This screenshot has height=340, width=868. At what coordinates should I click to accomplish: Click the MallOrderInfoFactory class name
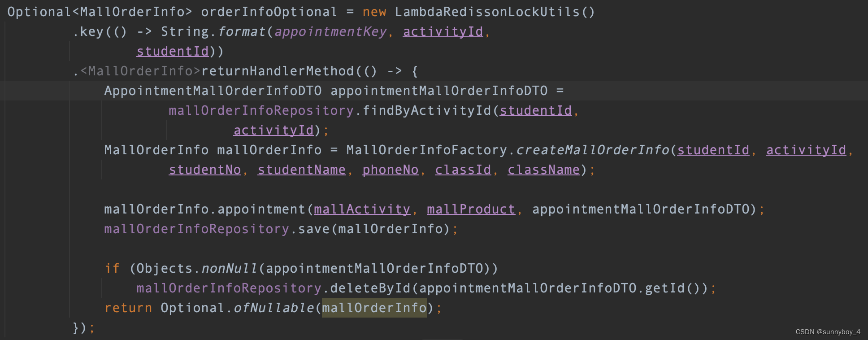click(427, 150)
